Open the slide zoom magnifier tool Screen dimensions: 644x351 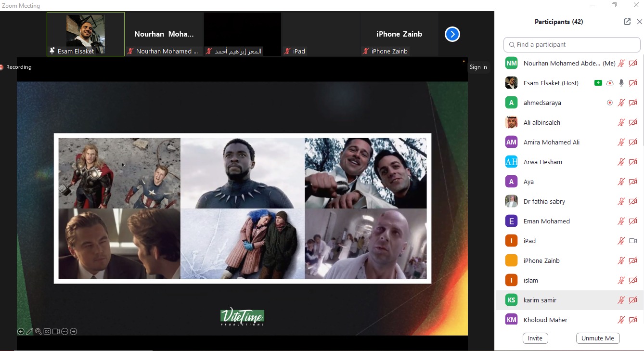coord(39,331)
